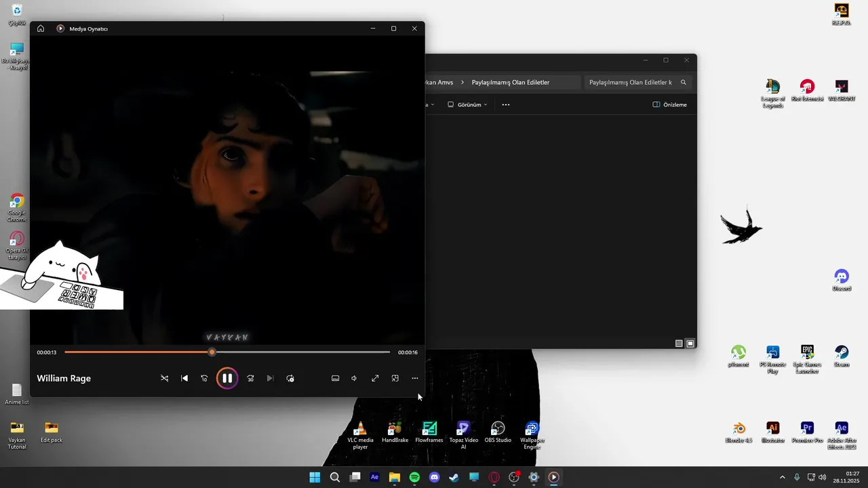Screen dimensions: 868x488
Task: Select the Anime list text file
Action: click(x=17, y=394)
